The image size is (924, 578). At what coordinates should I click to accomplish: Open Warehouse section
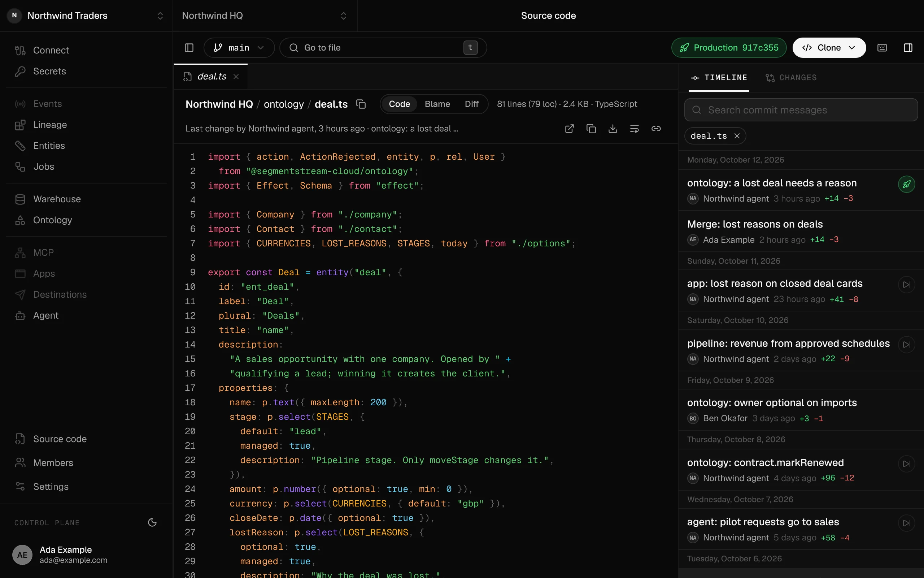86,199
